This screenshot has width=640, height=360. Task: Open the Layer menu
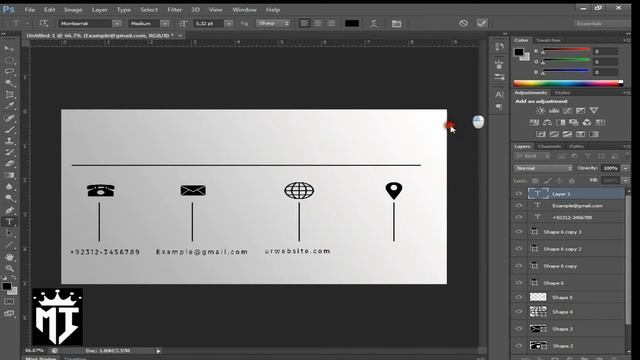[100, 10]
